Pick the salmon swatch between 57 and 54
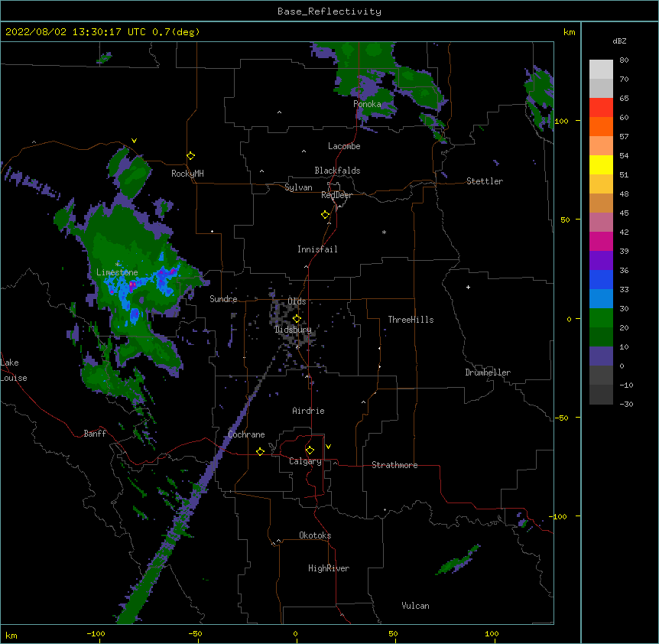659x644 pixels. (601, 146)
